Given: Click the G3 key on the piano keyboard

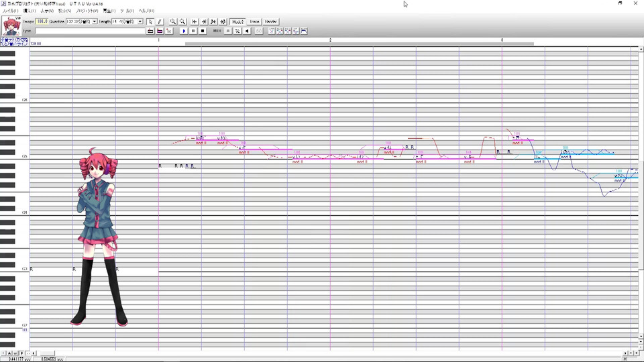Looking at the screenshot, I should (15, 269).
